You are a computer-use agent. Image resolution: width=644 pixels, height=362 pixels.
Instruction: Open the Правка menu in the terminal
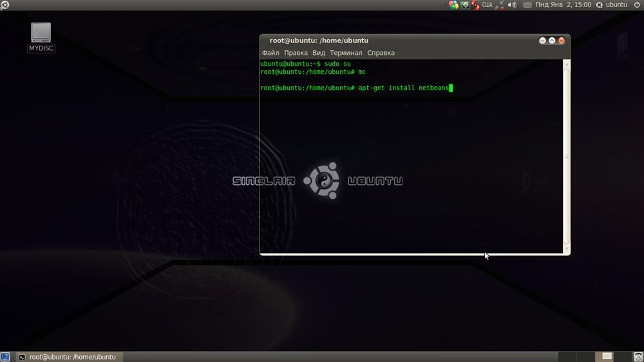click(296, 53)
